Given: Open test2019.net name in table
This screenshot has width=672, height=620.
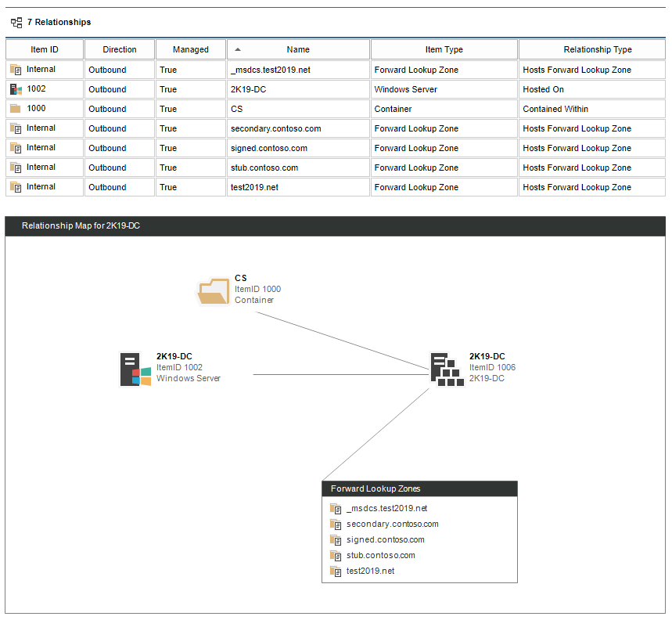Looking at the screenshot, I should [254, 187].
